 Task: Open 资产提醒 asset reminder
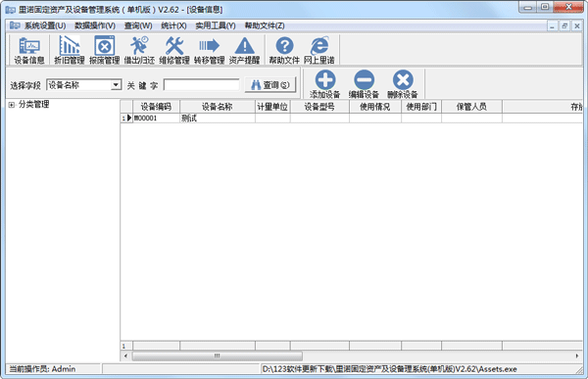244,50
